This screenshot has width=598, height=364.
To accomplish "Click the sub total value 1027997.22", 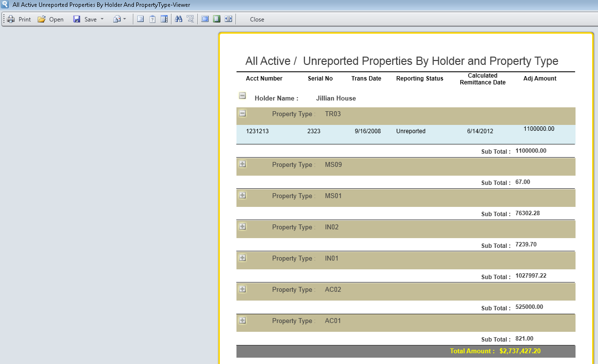I will click(x=531, y=276).
